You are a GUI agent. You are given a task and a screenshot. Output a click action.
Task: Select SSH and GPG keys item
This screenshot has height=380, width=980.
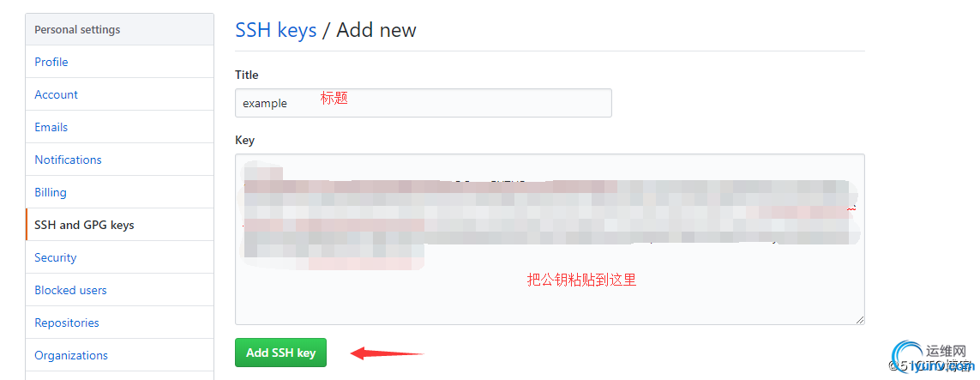pos(119,225)
